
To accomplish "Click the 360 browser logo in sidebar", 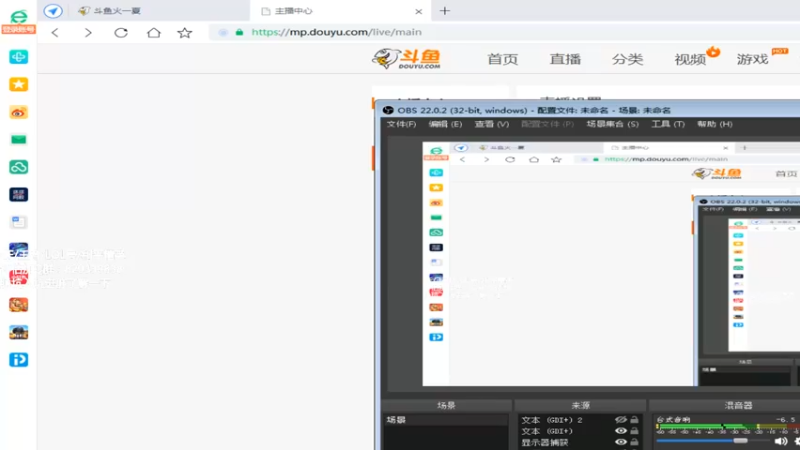I will pos(19,16).
